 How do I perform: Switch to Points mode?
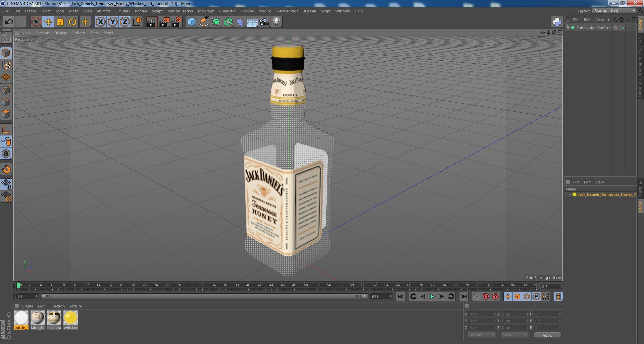coord(6,90)
